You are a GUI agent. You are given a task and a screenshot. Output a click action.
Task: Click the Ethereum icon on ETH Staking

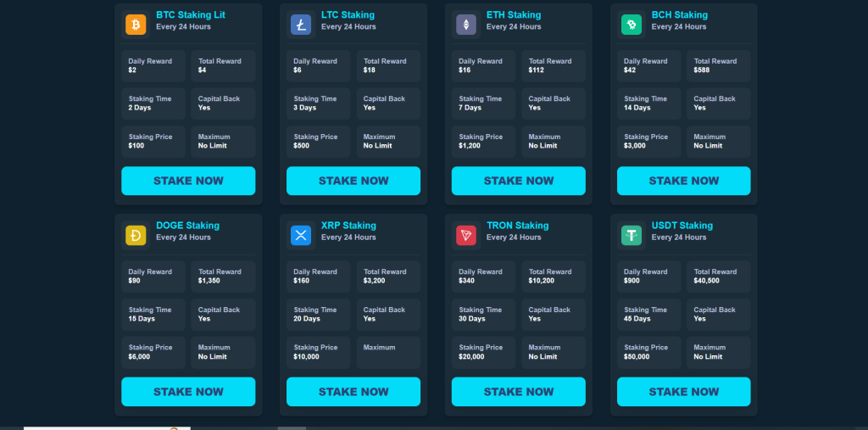click(466, 25)
